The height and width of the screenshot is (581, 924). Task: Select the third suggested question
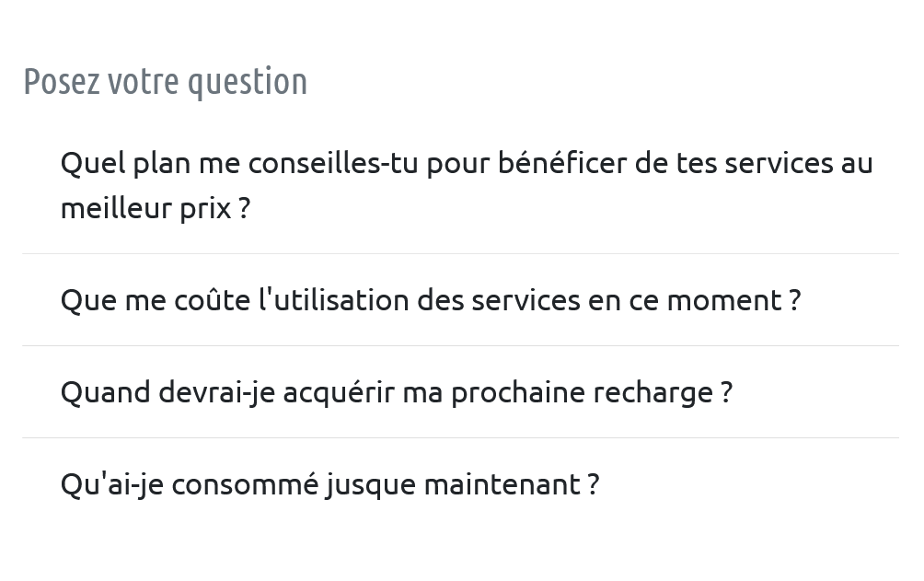pos(397,392)
